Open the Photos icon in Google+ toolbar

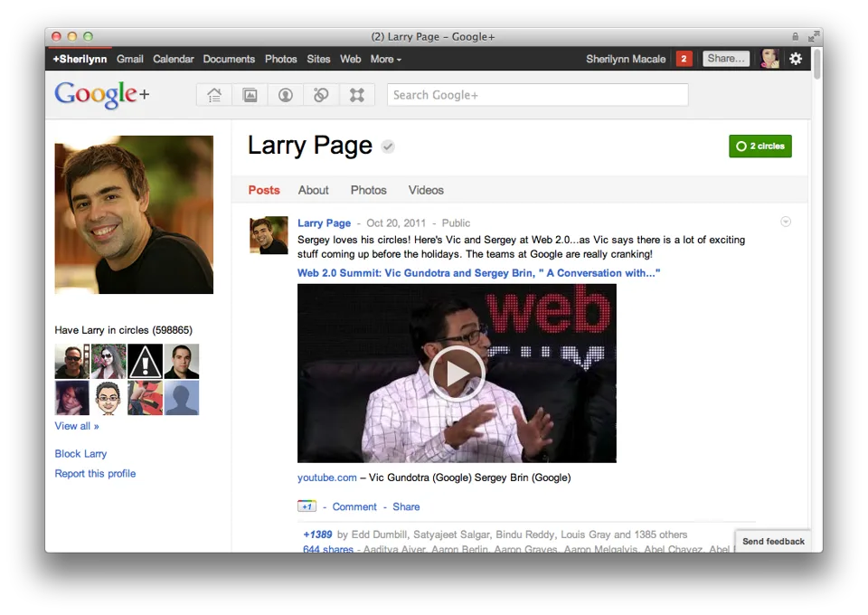pyautogui.click(x=250, y=95)
